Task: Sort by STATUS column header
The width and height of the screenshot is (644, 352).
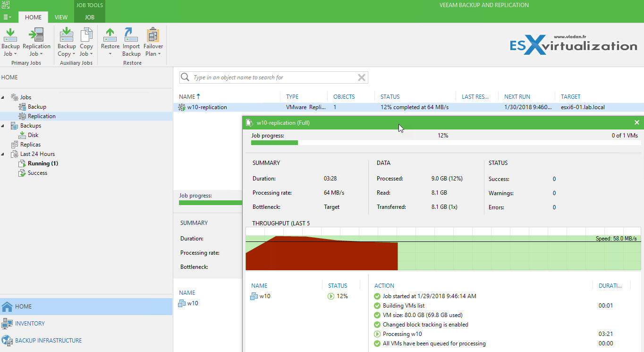Action: click(390, 96)
